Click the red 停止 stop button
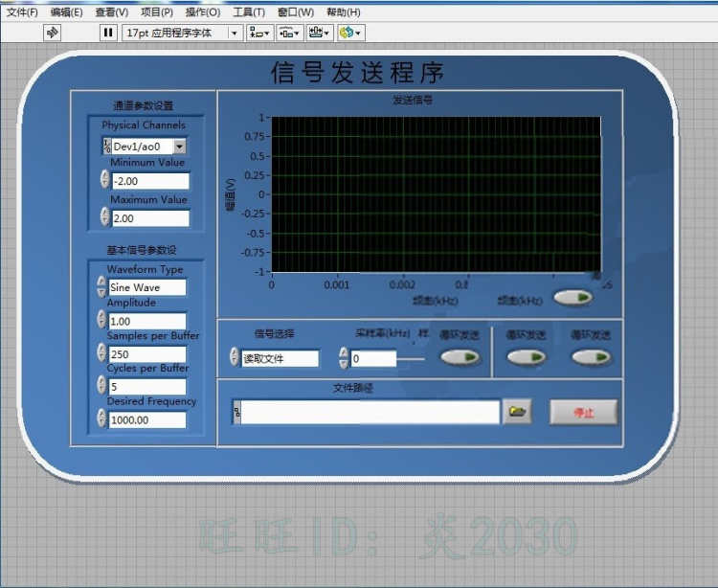Viewport: 718px width, 588px height. click(583, 413)
